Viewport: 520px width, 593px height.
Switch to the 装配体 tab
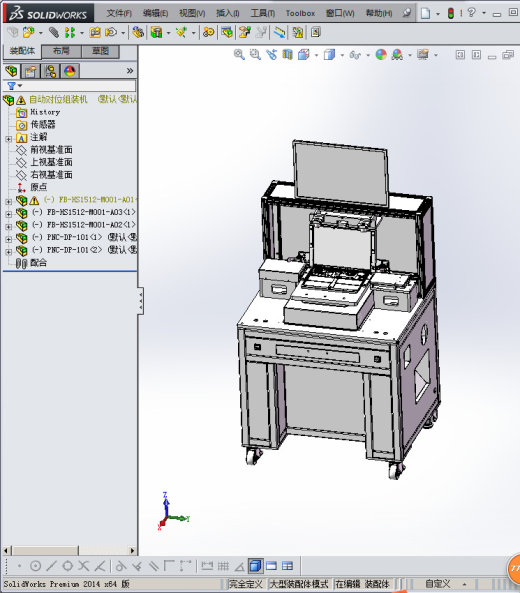(x=22, y=51)
